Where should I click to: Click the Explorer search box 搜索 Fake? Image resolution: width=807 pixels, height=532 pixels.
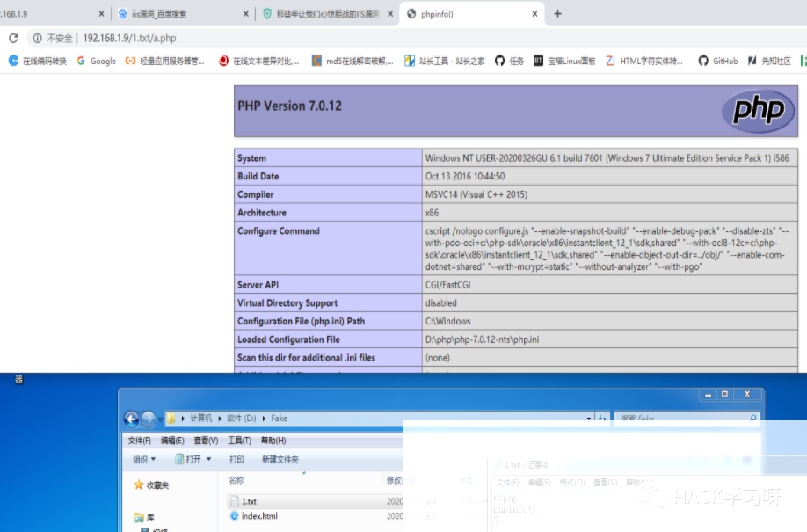click(687, 419)
